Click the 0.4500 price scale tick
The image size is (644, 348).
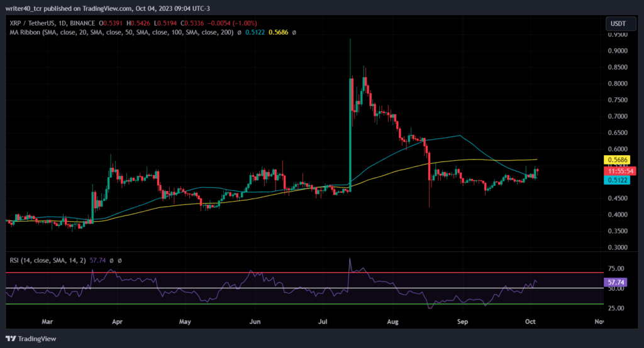(618, 198)
